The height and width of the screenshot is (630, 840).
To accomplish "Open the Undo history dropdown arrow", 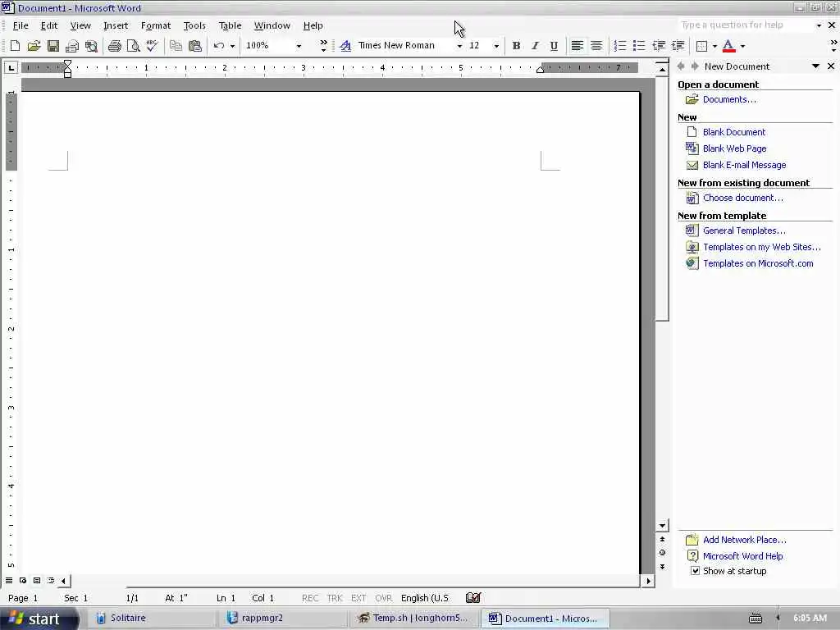I will tap(232, 46).
